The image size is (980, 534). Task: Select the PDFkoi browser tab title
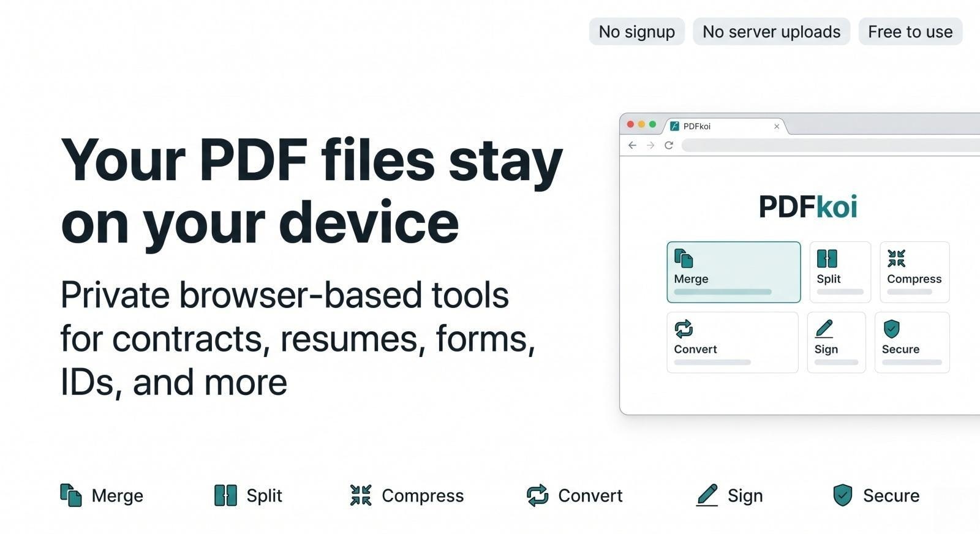697,126
